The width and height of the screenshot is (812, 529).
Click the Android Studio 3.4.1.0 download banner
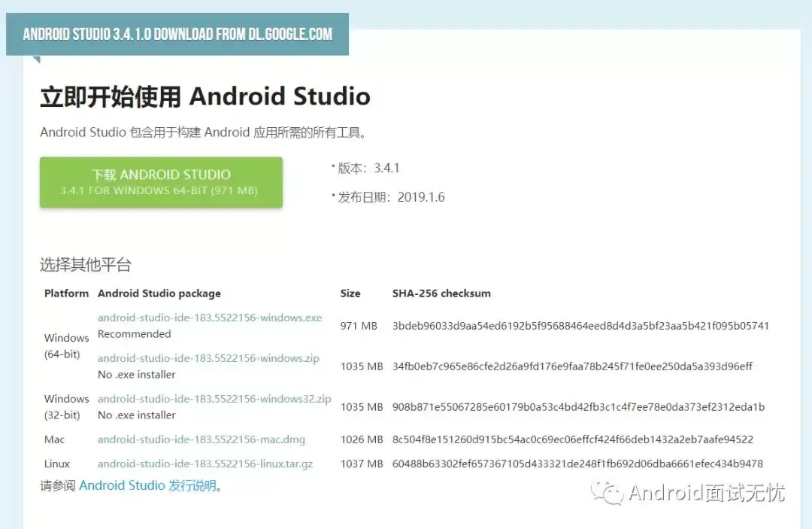[x=177, y=34]
